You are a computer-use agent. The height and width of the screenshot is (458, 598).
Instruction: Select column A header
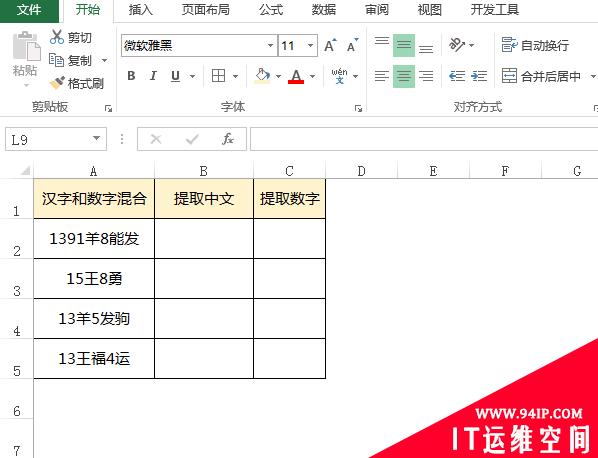tap(94, 171)
